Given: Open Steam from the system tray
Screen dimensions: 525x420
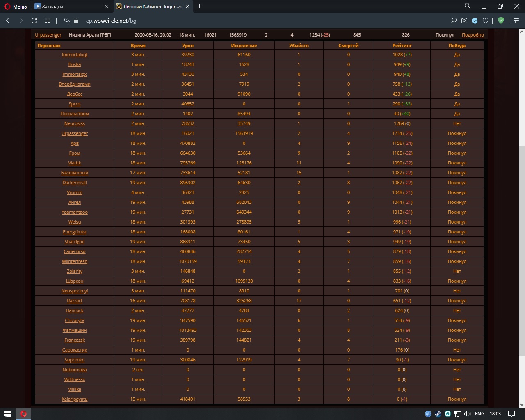Looking at the screenshot, I should [438, 413].
